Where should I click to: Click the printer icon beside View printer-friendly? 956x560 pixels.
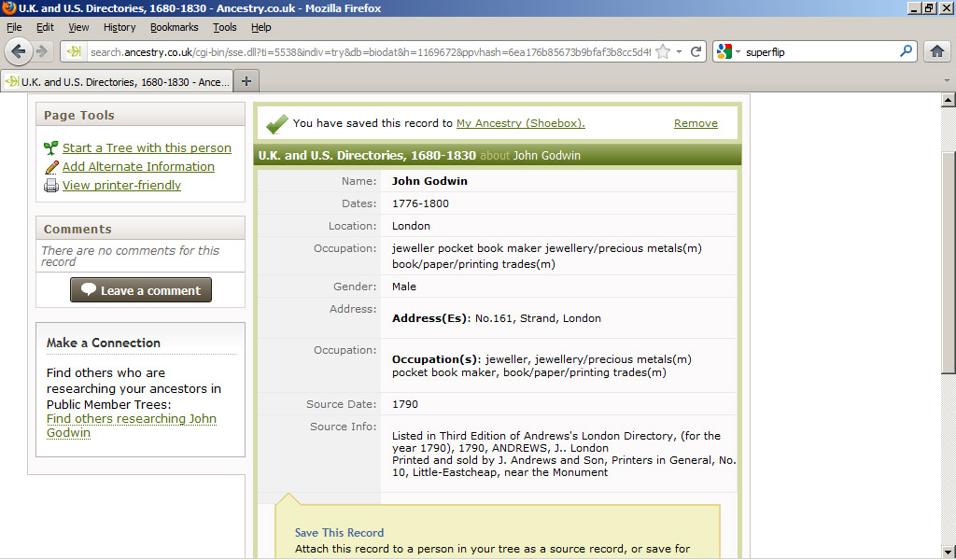point(51,185)
